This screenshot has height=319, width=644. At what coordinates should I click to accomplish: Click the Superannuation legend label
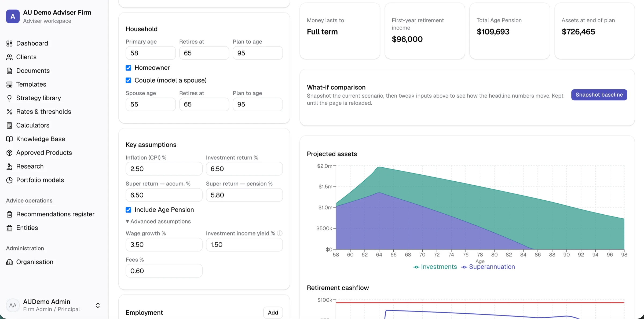[x=492, y=267]
